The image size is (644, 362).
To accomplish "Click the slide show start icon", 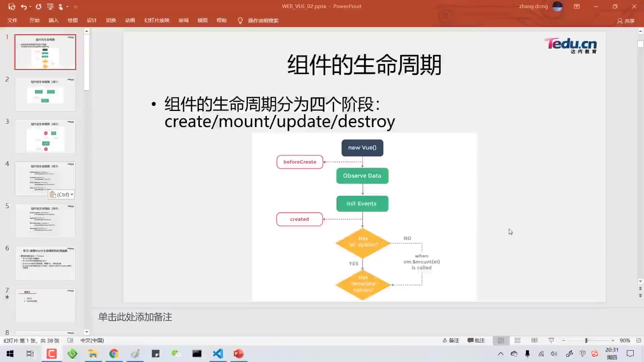I will click(x=551, y=340).
